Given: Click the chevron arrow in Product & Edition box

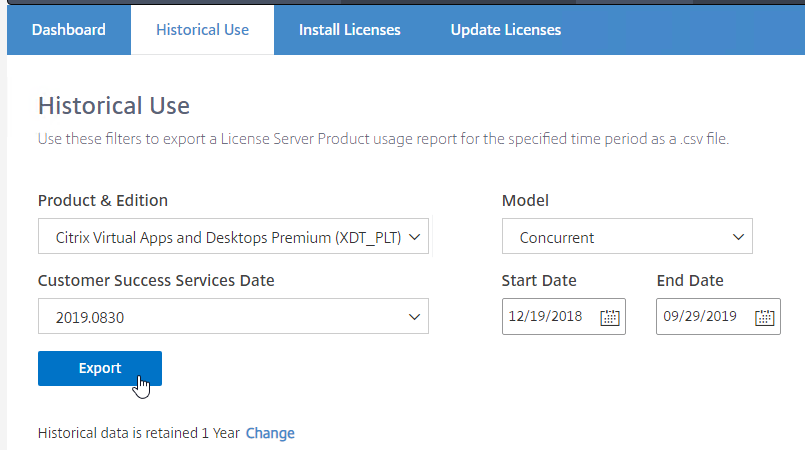Looking at the screenshot, I should (414, 237).
